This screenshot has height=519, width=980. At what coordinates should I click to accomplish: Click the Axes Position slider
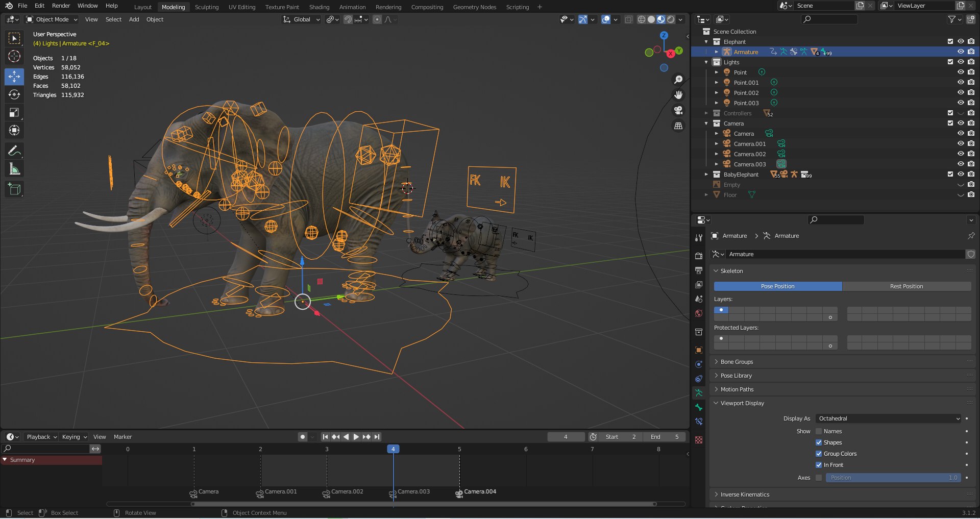[x=893, y=478]
